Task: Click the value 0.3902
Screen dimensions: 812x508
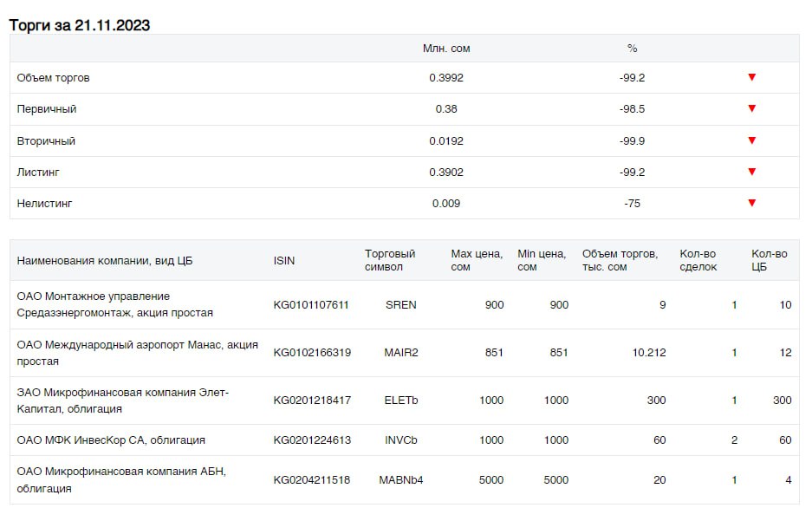Action: pyautogui.click(x=446, y=172)
